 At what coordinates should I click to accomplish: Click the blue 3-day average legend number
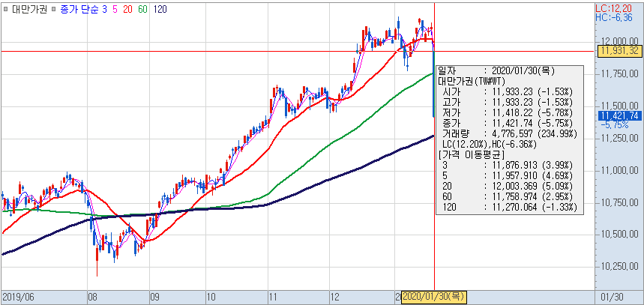[103, 9]
